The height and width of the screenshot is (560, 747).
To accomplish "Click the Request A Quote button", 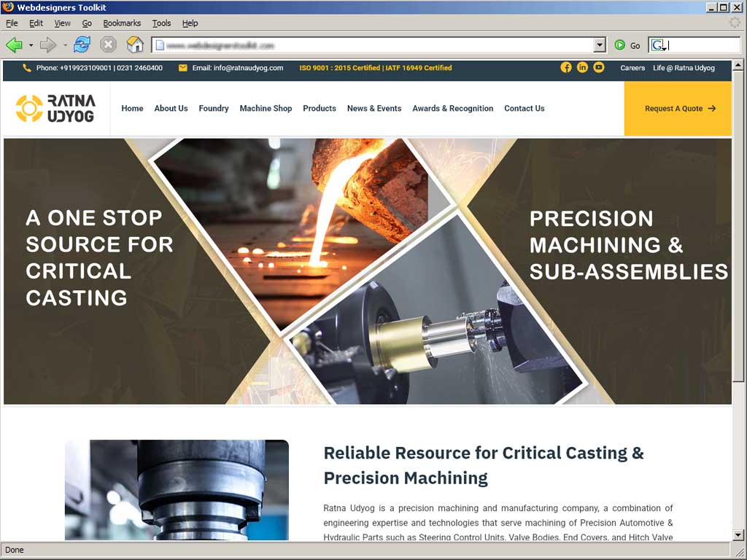I will [678, 109].
